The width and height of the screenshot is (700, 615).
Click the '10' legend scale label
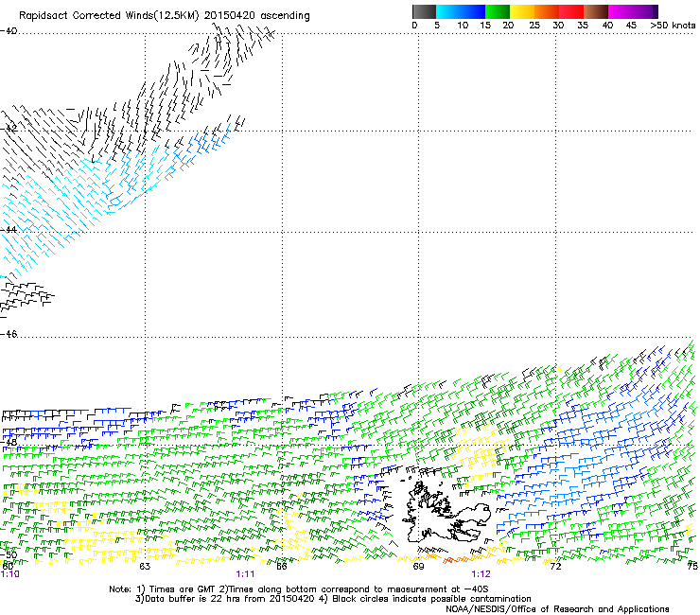tap(463, 26)
